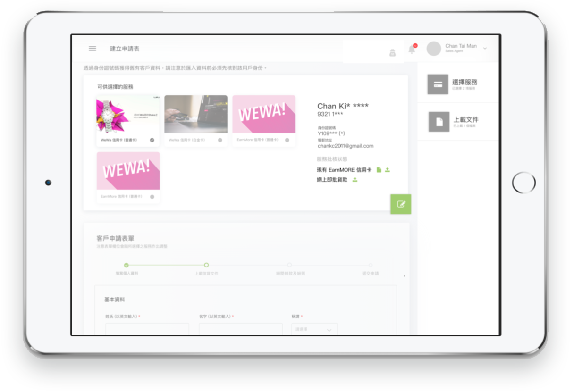Expand the Chan Tai Man user dropdown
The height and width of the screenshot is (392, 574).
485,49
